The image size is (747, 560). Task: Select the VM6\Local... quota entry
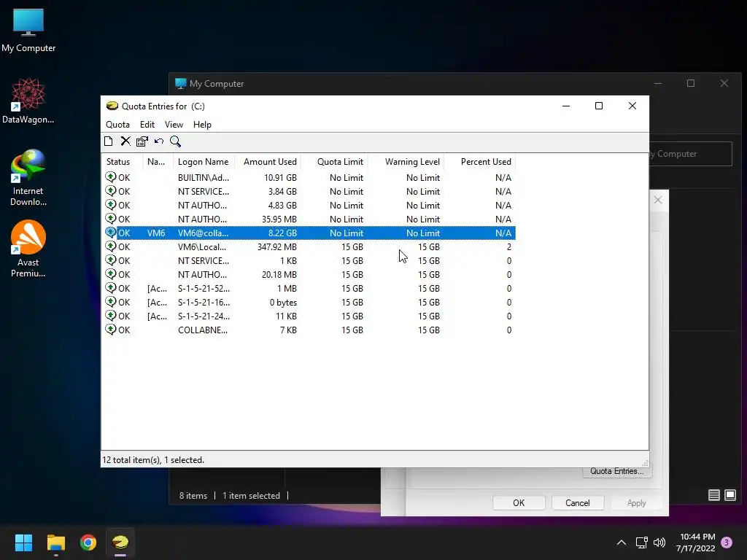309,246
